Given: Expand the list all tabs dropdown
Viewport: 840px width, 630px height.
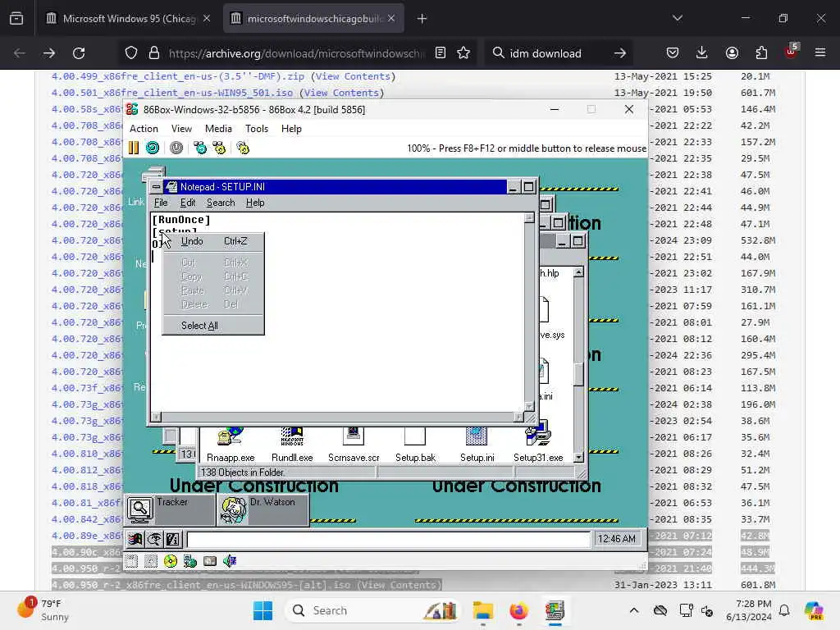Looking at the screenshot, I should pos(678,18).
